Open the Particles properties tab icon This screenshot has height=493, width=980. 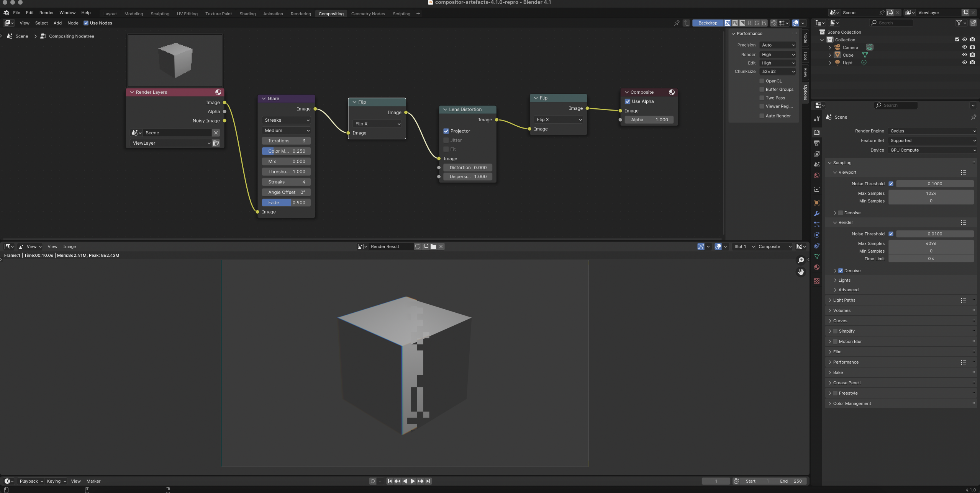point(817,224)
